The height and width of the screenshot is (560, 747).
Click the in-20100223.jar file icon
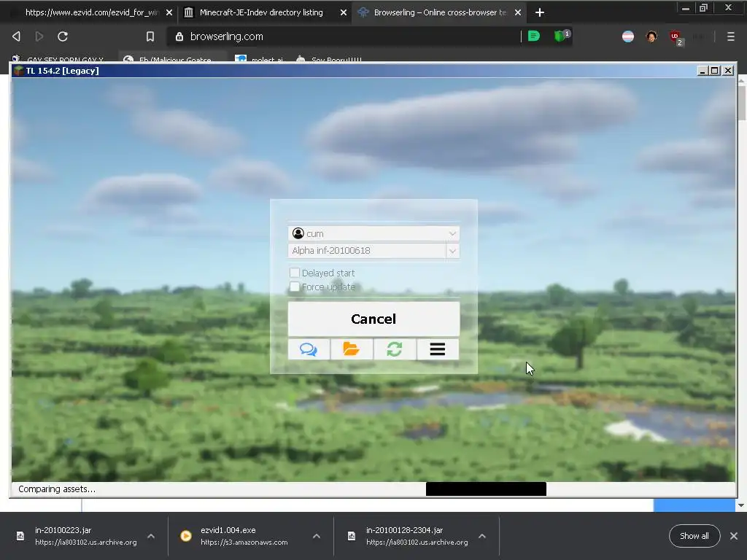[20, 536]
